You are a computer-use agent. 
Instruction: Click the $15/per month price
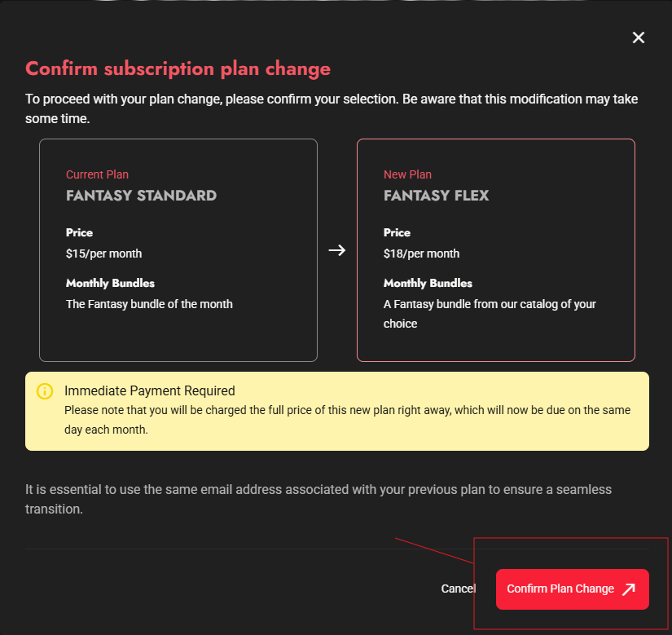click(103, 254)
